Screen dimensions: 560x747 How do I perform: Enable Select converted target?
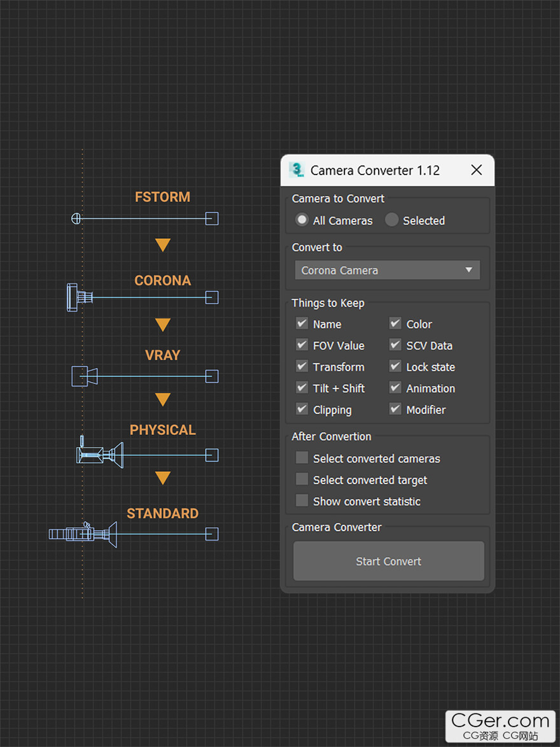coord(302,480)
